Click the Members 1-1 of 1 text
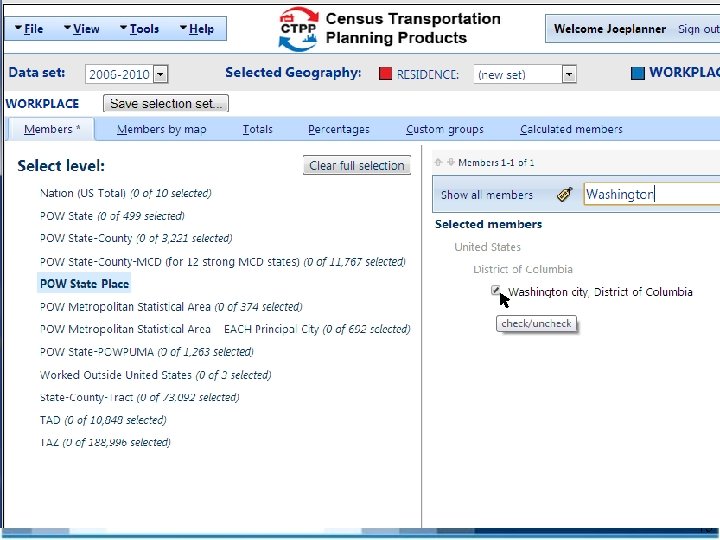Screen dimensions: 720x540 point(496,163)
